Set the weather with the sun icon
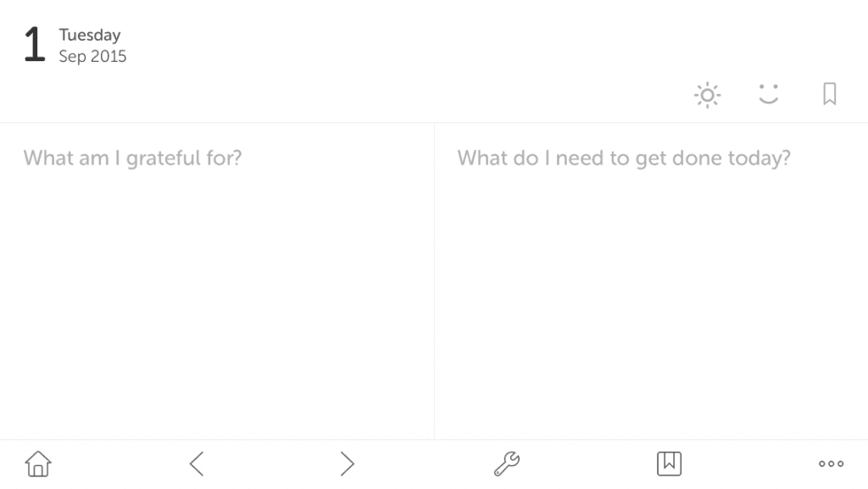This screenshot has width=868, height=489. click(707, 95)
